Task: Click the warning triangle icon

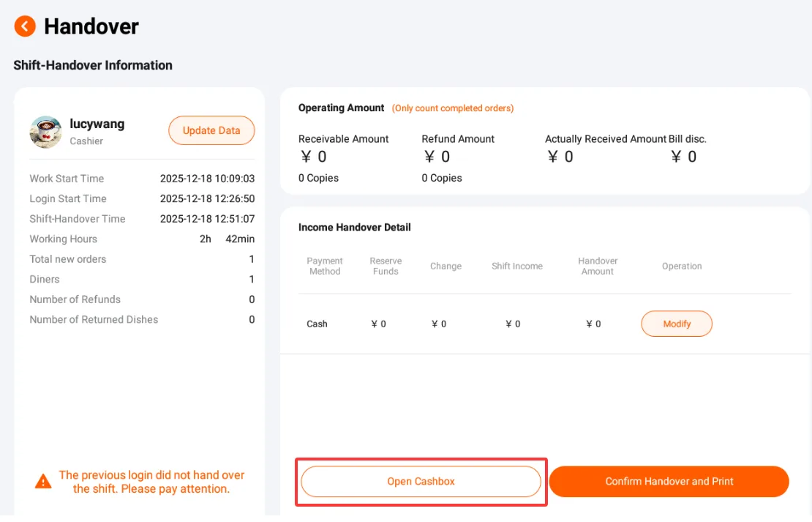Action: [43, 482]
